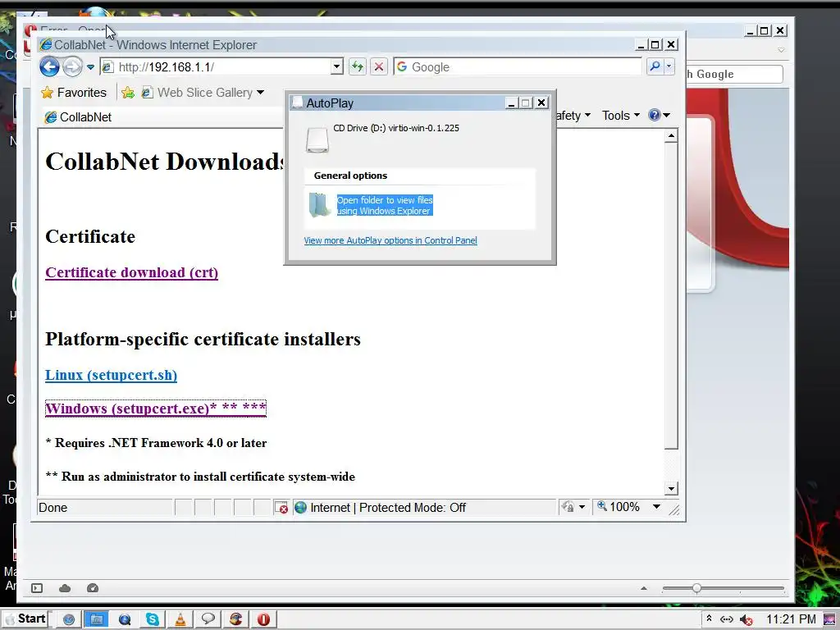The height and width of the screenshot is (630, 840).
Task: Open the Start menu
Action: tap(25, 619)
